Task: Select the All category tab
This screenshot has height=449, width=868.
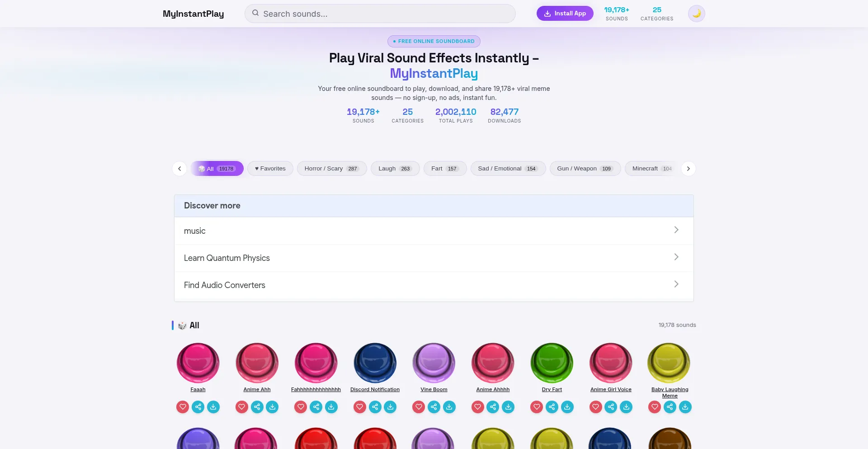Action: 217,169
